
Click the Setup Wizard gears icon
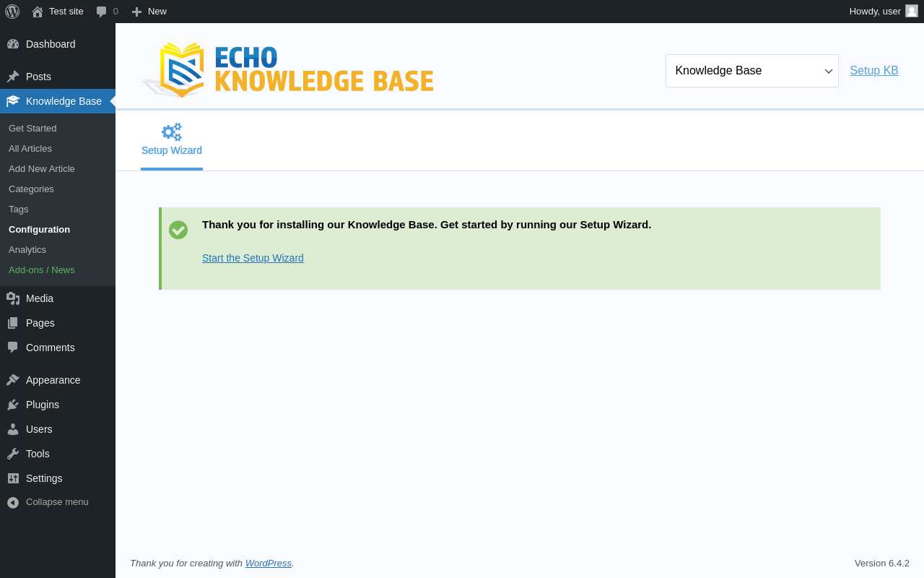(172, 131)
